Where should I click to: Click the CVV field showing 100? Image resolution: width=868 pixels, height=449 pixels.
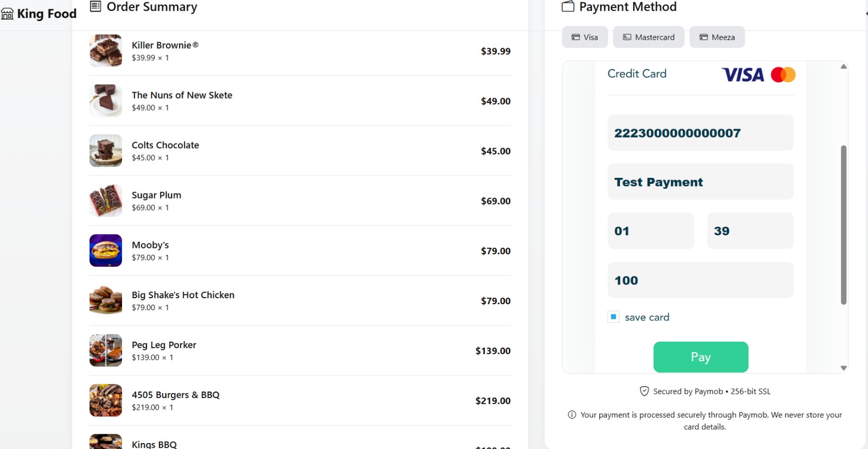(x=700, y=280)
